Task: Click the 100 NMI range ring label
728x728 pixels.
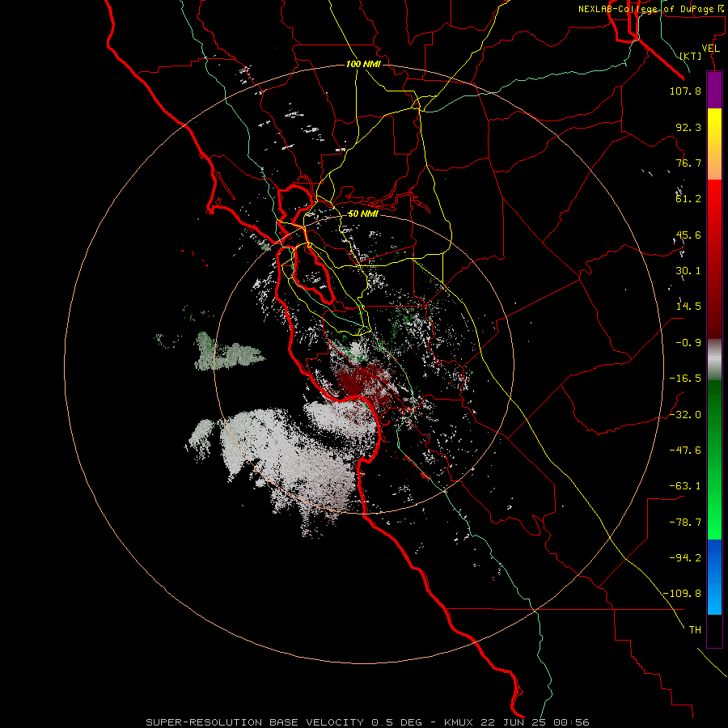Action: 363,64
